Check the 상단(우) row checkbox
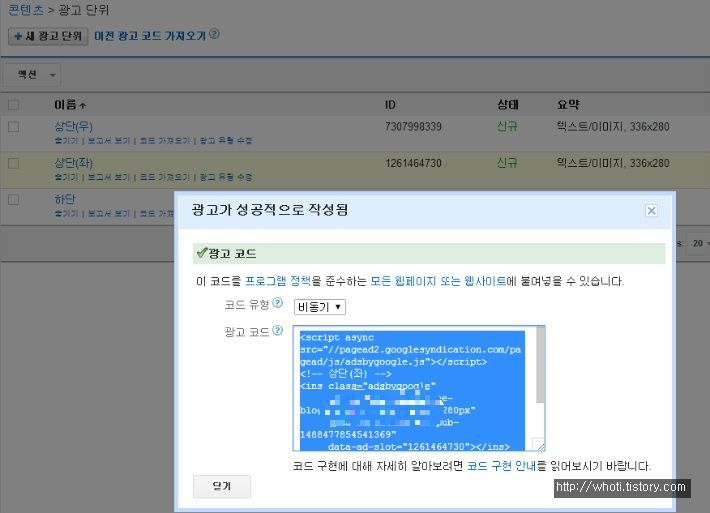 pyautogui.click(x=14, y=126)
